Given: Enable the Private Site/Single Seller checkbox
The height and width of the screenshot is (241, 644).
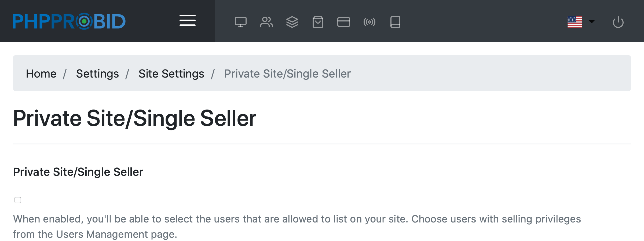Looking at the screenshot, I should click(x=18, y=200).
